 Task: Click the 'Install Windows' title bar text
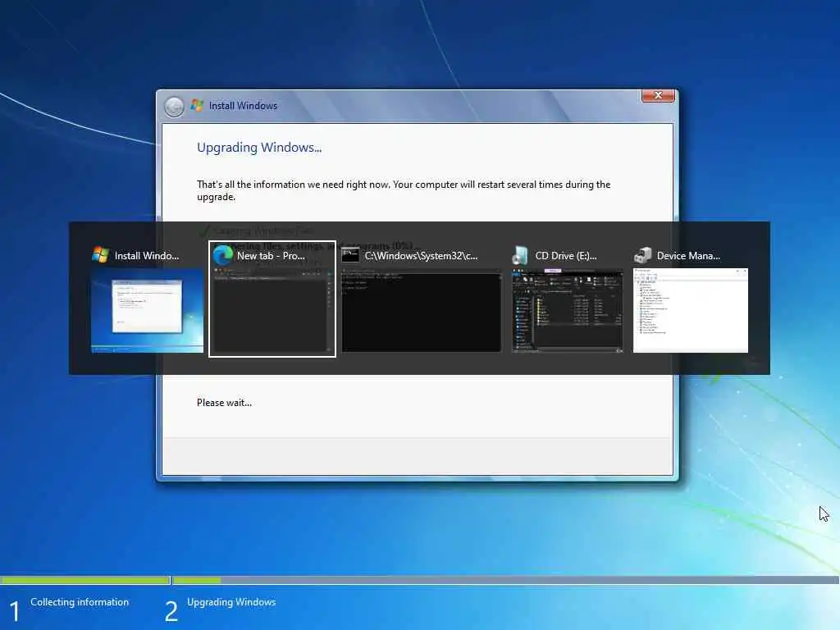[x=243, y=106]
